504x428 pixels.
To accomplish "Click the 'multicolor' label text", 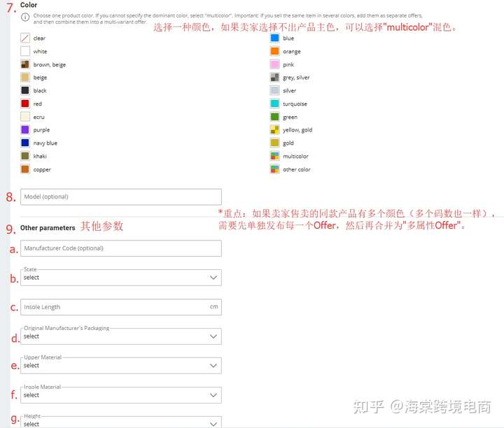I will (295, 157).
